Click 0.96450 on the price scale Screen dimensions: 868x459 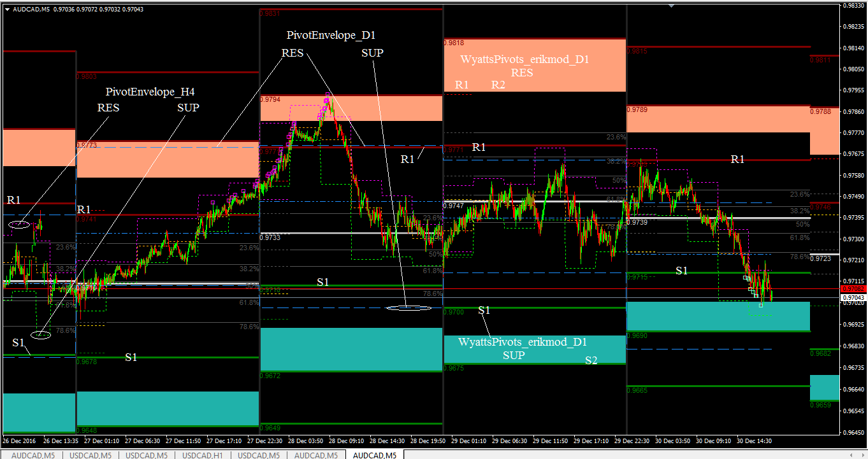point(854,433)
